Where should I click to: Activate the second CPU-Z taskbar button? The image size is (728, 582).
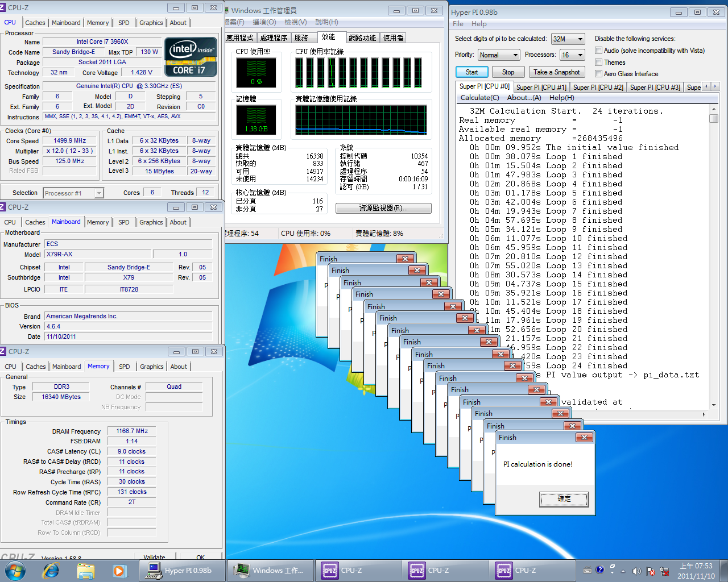click(445, 570)
